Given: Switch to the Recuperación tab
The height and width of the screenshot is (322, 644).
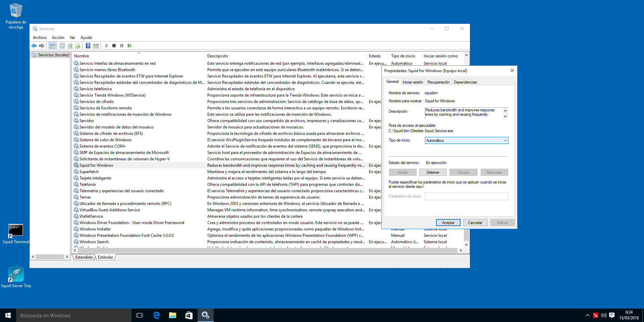Looking at the screenshot, I should tap(438, 82).
